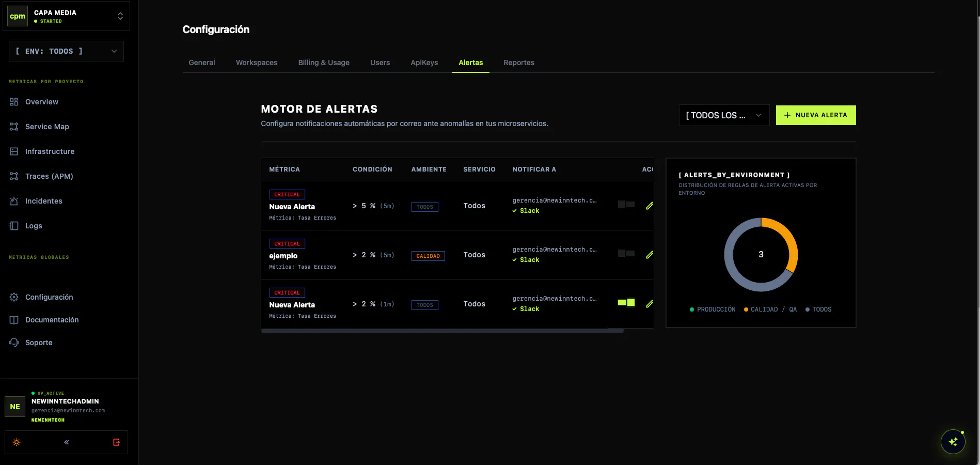Viewport: 980px width, 465px height.
Task: Open the Traces (APM) icon
Action: pyautogui.click(x=14, y=176)
